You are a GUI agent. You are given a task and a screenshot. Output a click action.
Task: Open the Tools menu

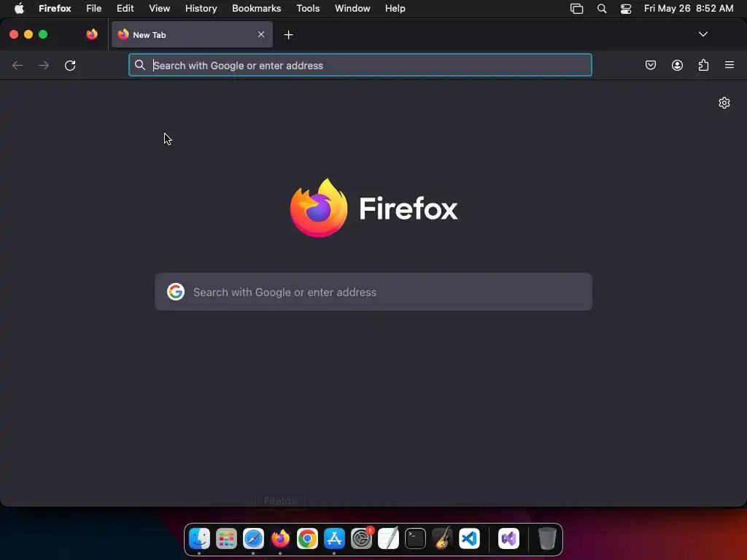pos(308,9)
